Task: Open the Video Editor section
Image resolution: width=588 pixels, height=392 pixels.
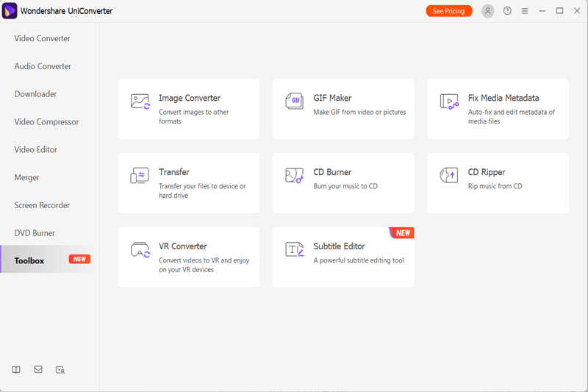Action: 49,149
